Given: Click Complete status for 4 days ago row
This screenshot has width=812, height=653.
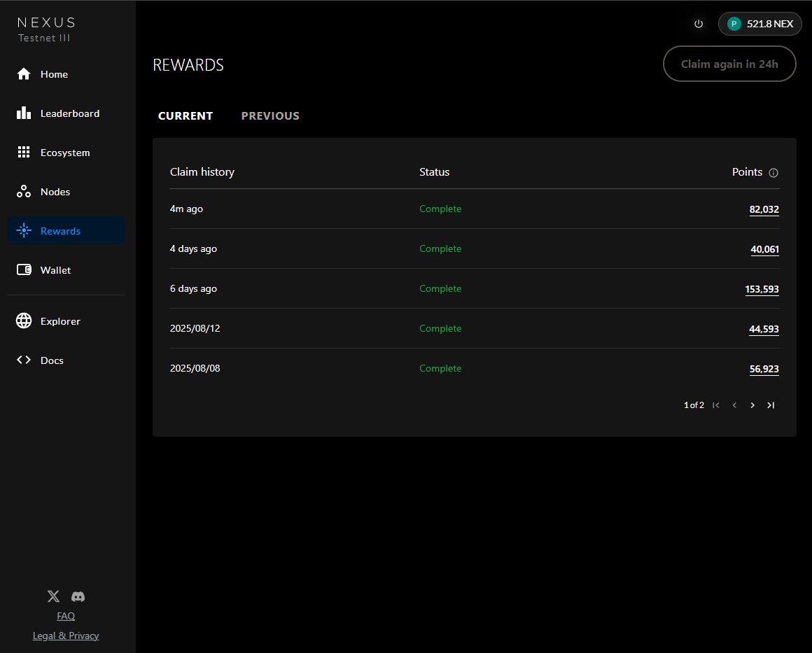Looking at the screenshot, I should (x=440, y=248).
